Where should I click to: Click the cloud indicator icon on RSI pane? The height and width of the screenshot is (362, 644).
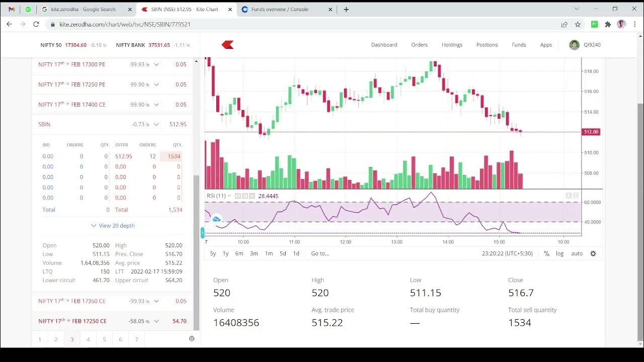(216, 219)
